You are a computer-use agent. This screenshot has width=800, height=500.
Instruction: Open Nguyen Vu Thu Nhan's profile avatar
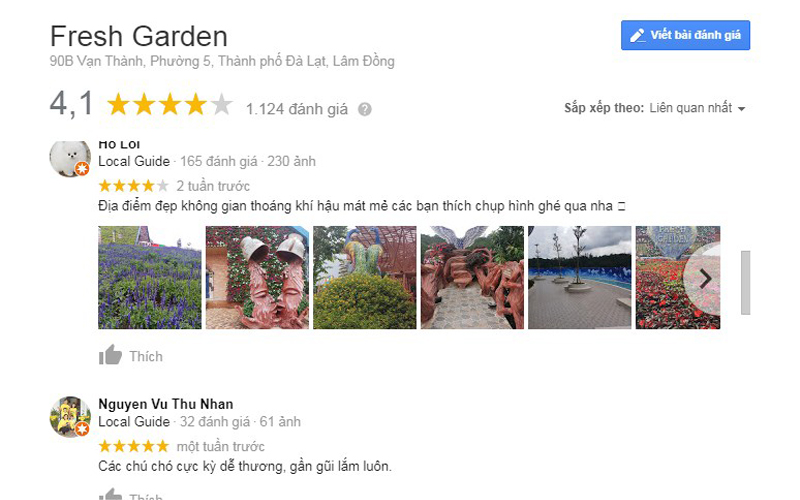[70, 416]
